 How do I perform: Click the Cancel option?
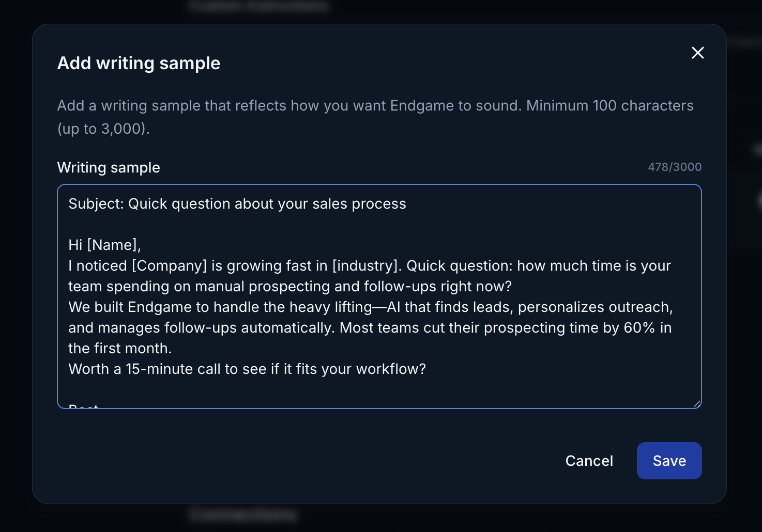pyautogui.click(x=589, y=460)
